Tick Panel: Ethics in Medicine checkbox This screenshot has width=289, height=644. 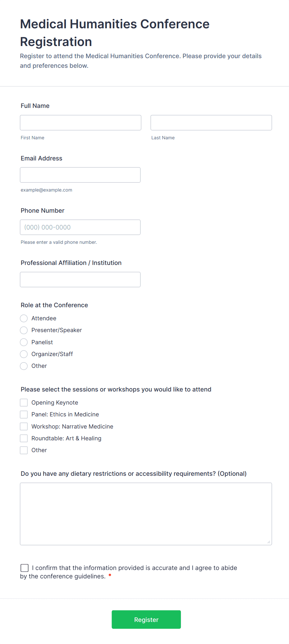coord(24,414)
